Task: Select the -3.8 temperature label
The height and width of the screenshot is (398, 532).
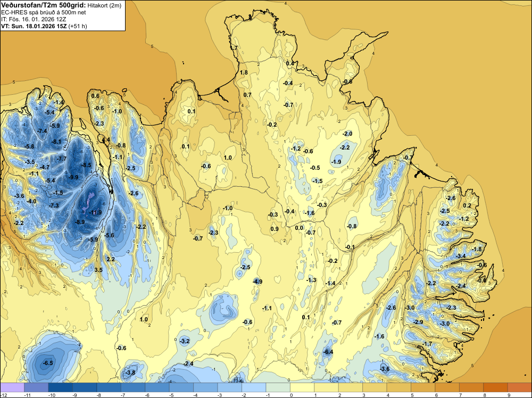Action: pyautogui.click(x=130, y=372)
